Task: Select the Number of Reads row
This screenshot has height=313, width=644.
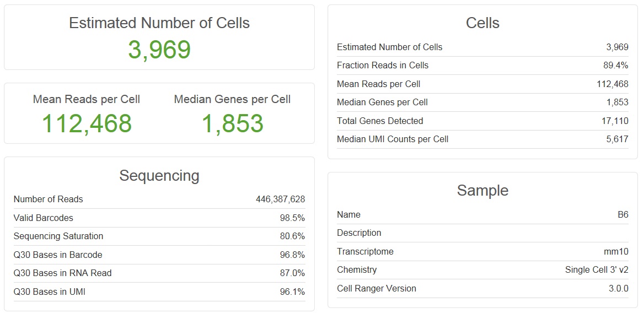Action: 159,199
